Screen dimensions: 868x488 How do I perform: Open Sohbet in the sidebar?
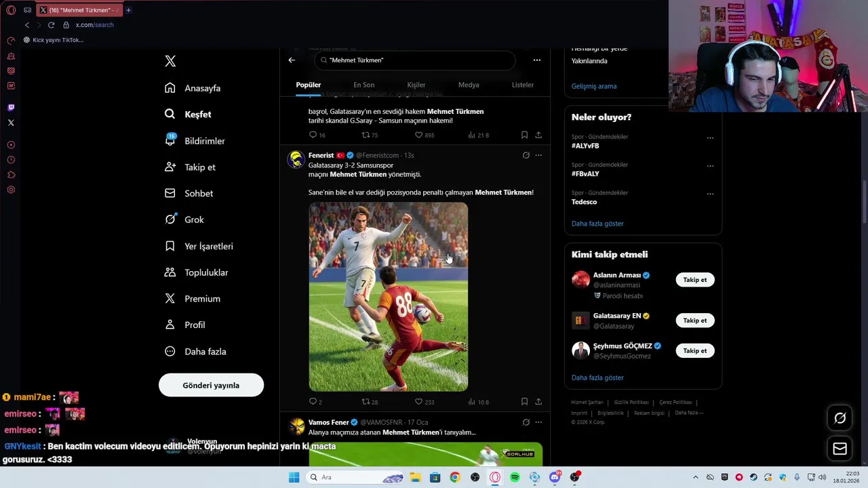[190, 193]
